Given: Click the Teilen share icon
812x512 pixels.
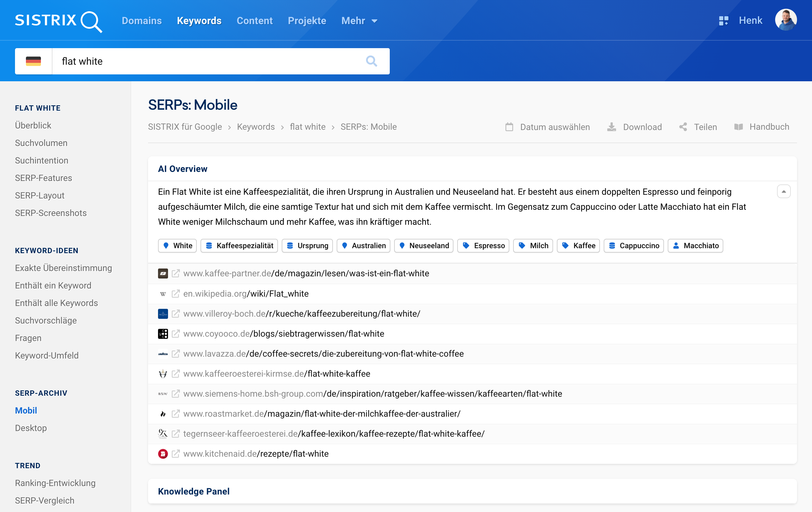Looking at the screenshot, I should click(683, 127).
